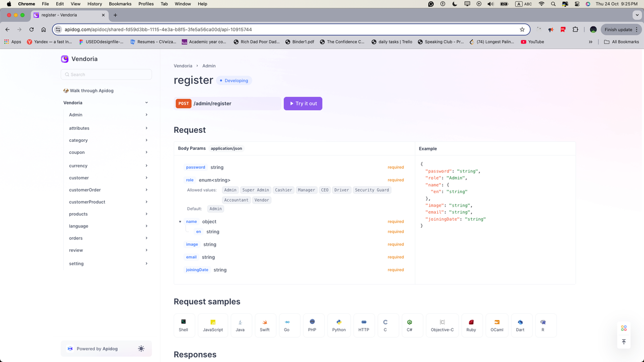Expand the name object parameter row
Image resolution: width=644 pixels, height=362 pixels.
tap(180, 221)
